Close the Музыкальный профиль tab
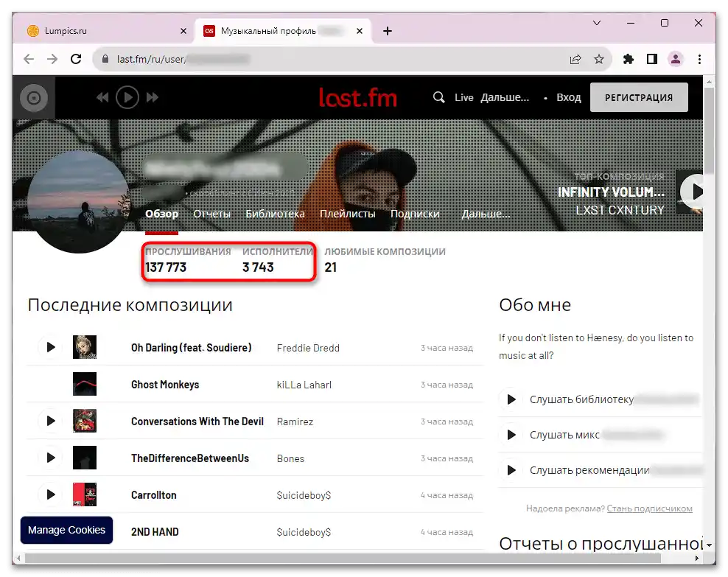Viewport: 728px width, 577px height. (x=360, y=31)
